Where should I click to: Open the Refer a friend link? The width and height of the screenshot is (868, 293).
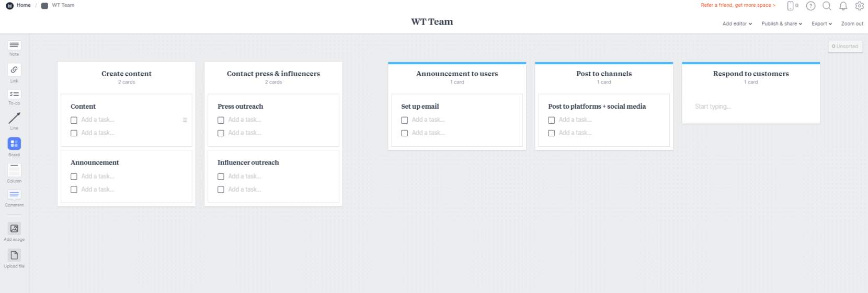pos(738,5)
